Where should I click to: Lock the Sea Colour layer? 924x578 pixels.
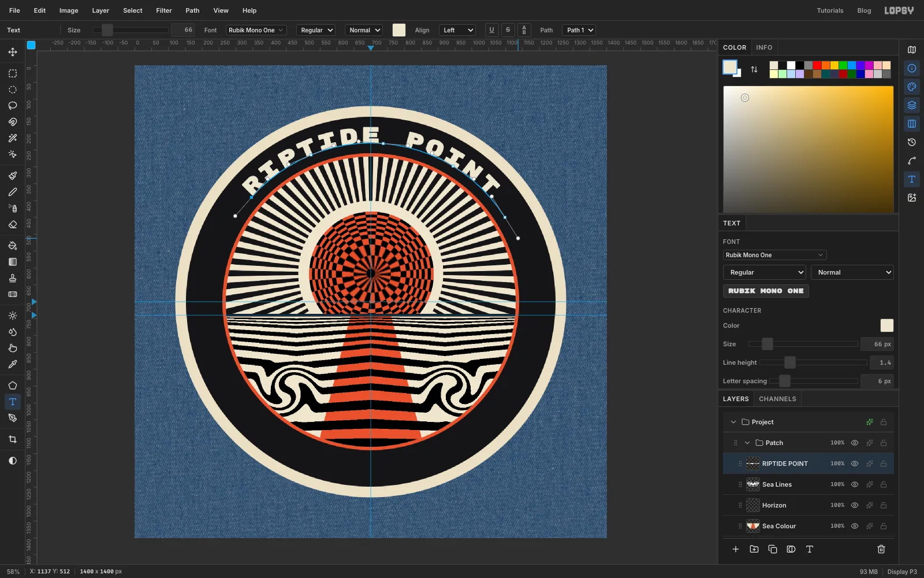(x=884, y=526)
